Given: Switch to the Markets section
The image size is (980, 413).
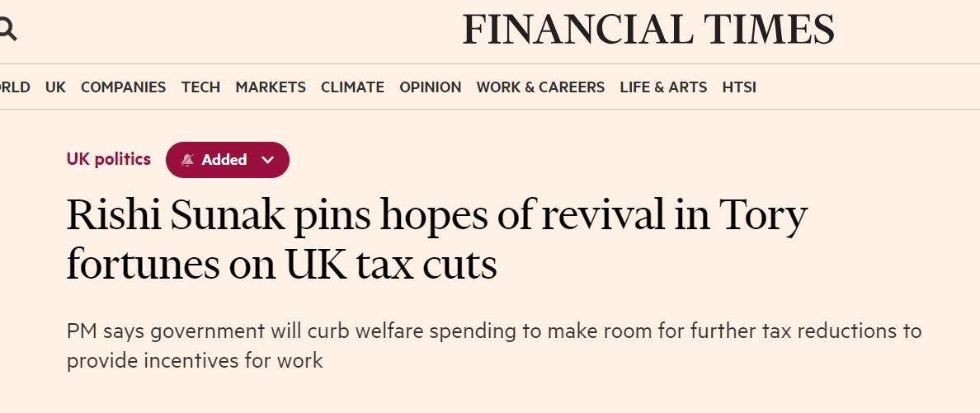Looking at the screenshot, I should 271,87.
